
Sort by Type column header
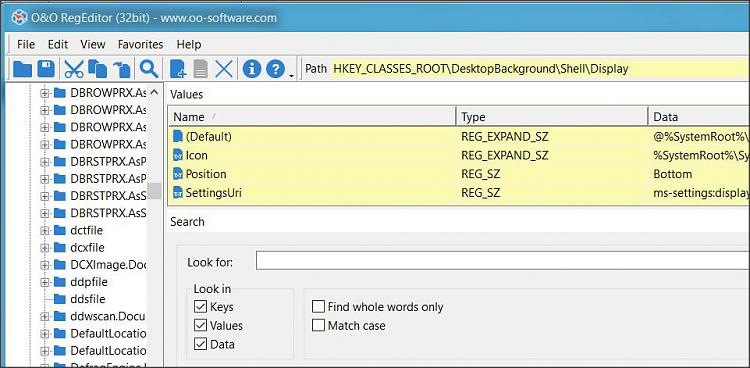coord(552,117)
